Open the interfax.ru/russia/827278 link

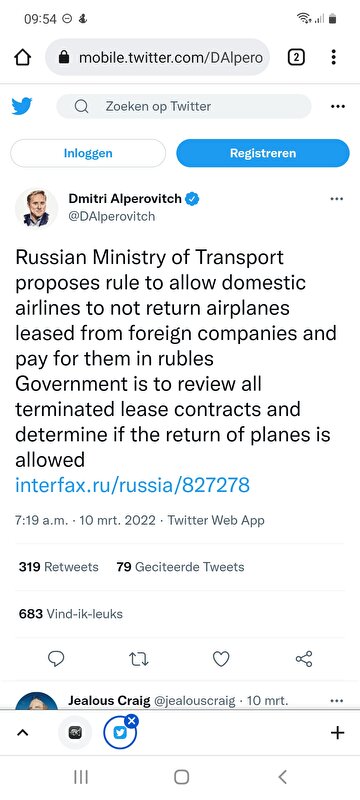click(x=133, y=485)
